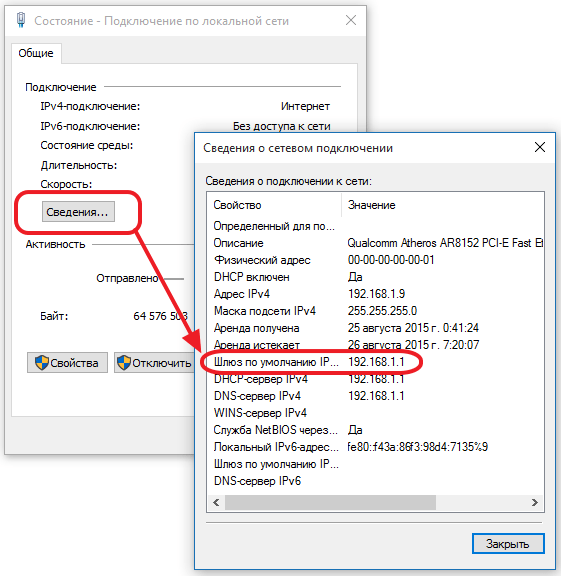Click the left arrow of horizontal scrollbar
Viewport: 561px width, 576px height.
[x=216, y=502]
